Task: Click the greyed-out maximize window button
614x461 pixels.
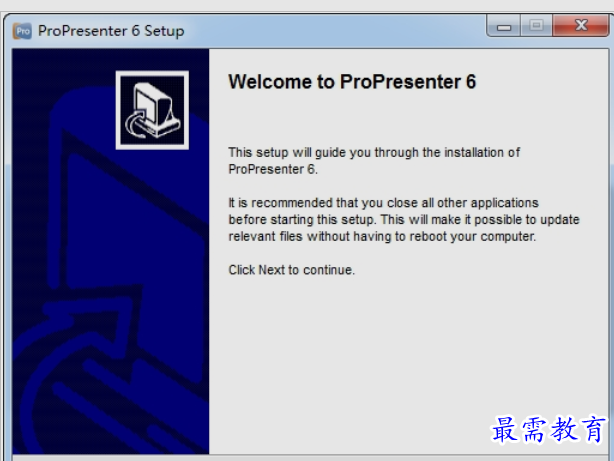Action: click(x=536, y=26)
